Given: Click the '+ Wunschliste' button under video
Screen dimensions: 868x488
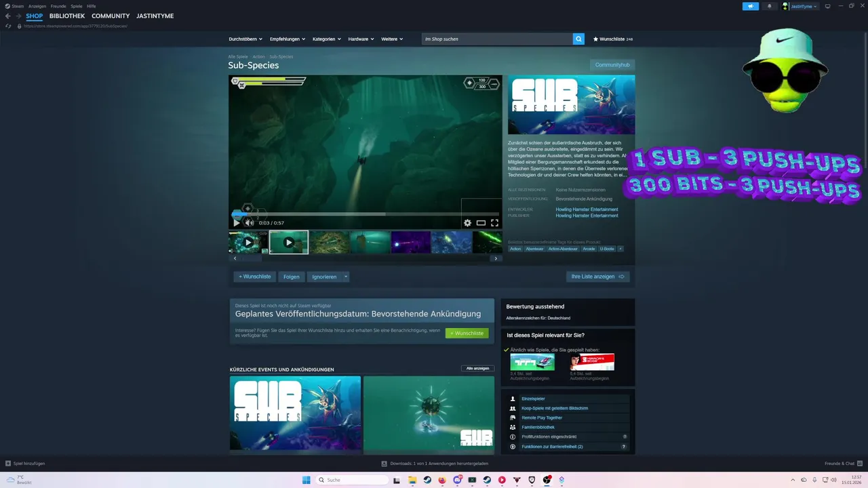Looking at the screenshot, I should click(x=255, y=277).
